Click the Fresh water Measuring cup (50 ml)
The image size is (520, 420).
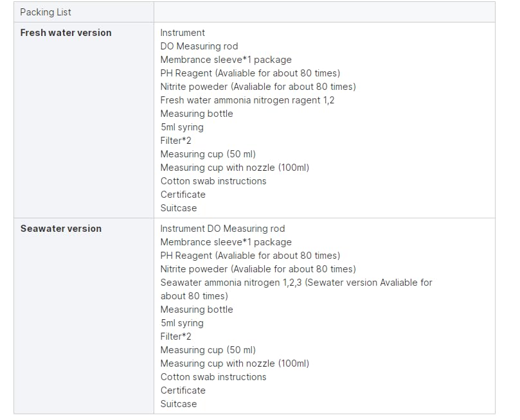pos(208,154)
